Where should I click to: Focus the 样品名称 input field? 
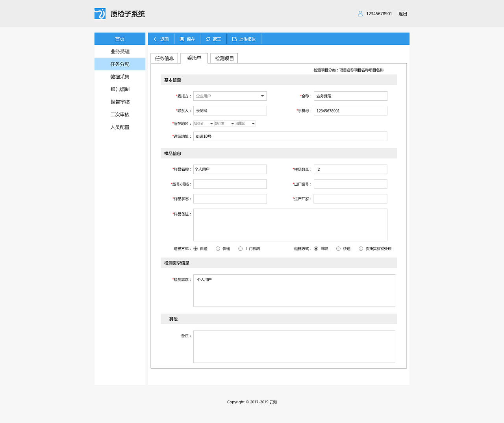pyautogui.click(x=230, y=169)
